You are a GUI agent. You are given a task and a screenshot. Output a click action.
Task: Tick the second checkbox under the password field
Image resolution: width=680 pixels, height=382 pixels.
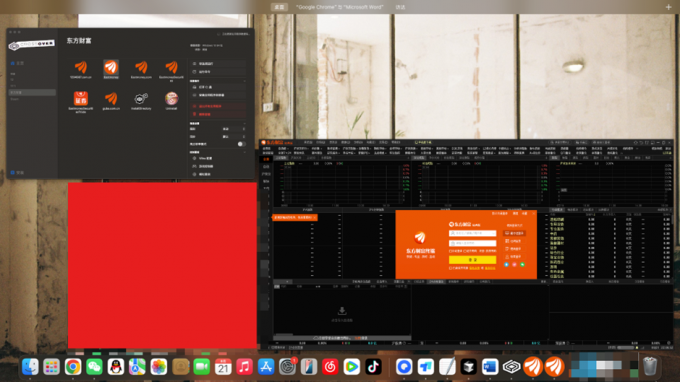click(465, 251)
